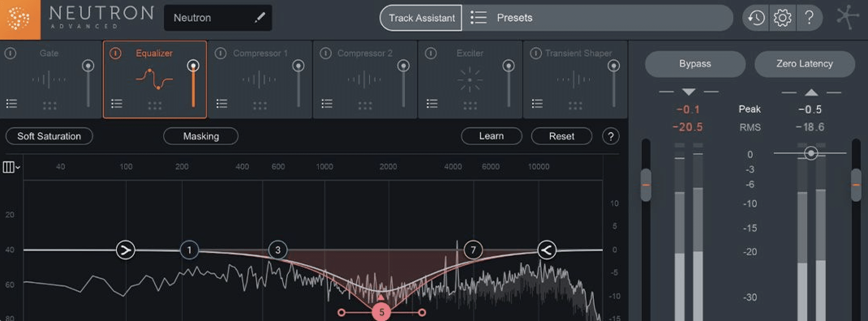Image resolution: width=868 pixels, height=321 pixels.
Task: Click the Compressor 1 mix slider
Action: tap(298, 84)
